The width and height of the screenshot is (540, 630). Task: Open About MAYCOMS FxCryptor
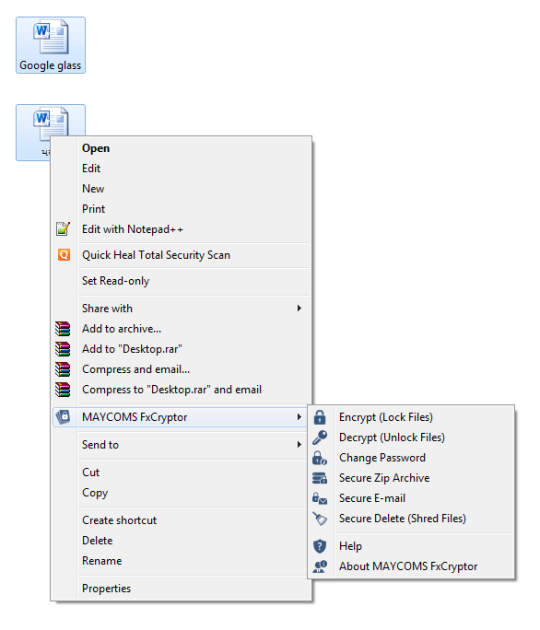click(411, 566)
